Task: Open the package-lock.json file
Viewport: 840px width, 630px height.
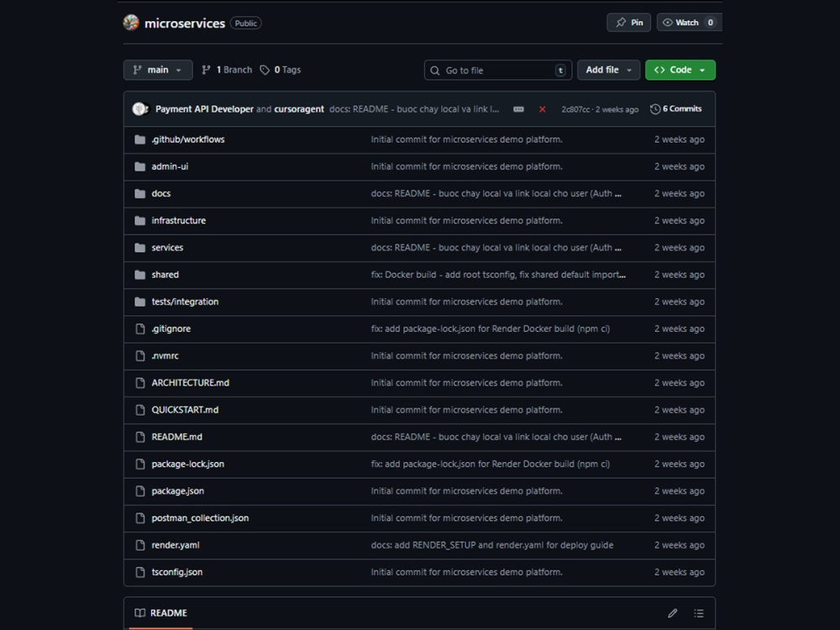Action: click(187, 464)
